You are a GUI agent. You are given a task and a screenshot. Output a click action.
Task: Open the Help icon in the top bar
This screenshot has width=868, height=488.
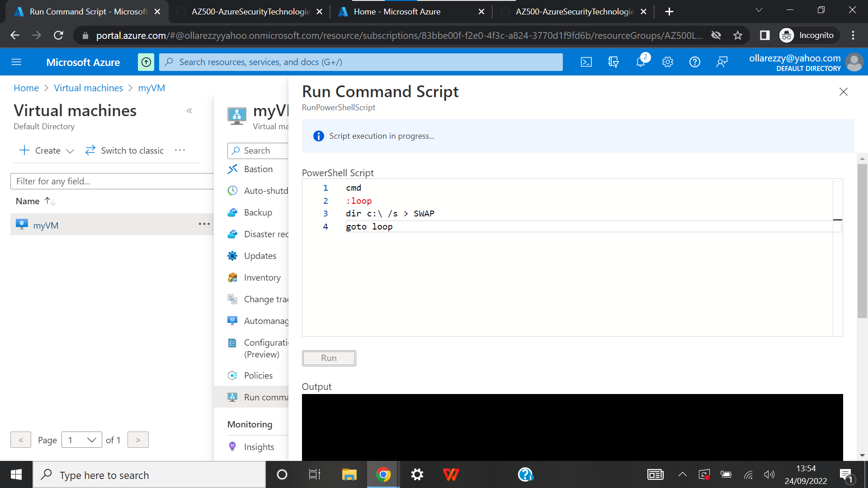(695, 62)
